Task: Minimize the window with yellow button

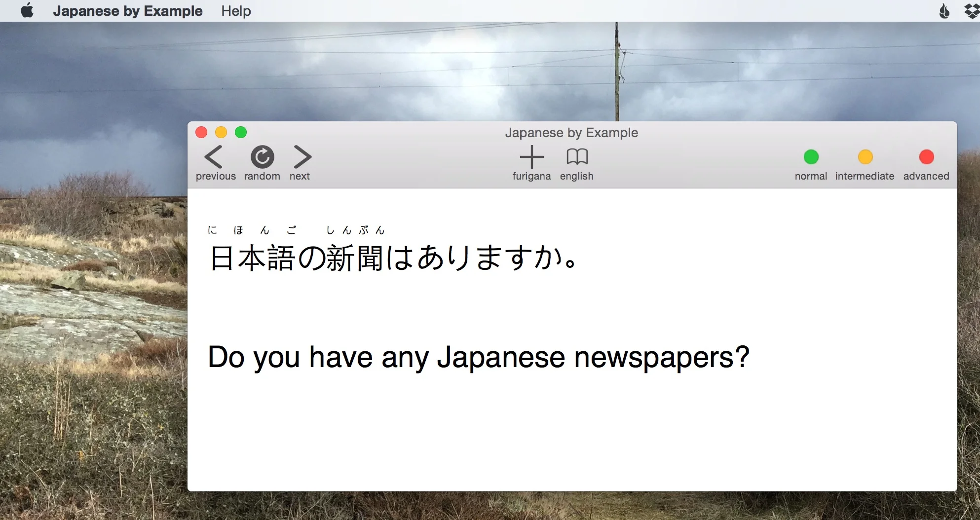Action: (x=221, y=132)
